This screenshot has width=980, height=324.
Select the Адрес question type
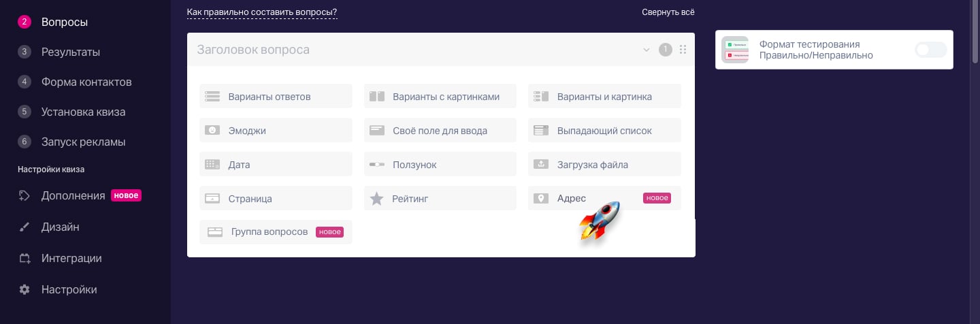(x=604, y=198)
